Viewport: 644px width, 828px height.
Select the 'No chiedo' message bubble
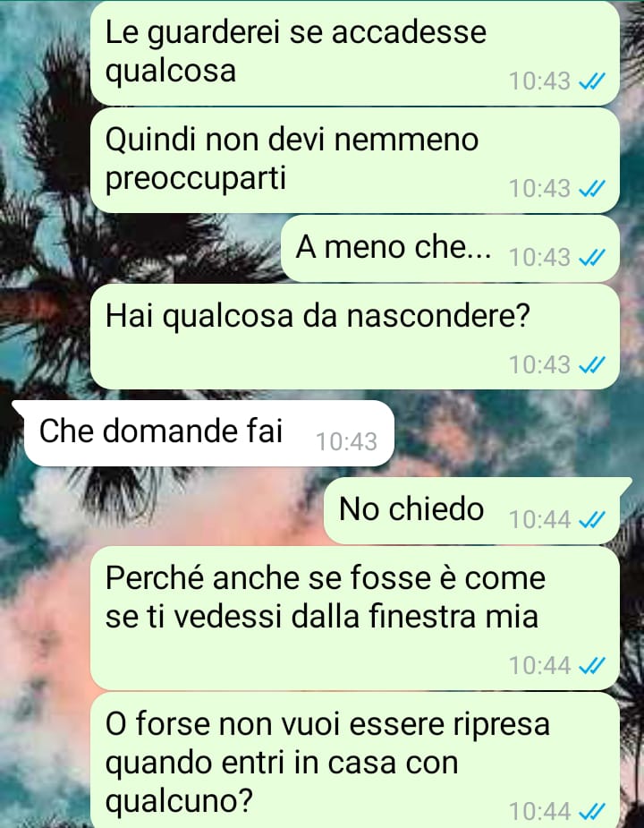click(x=478, y=510)
